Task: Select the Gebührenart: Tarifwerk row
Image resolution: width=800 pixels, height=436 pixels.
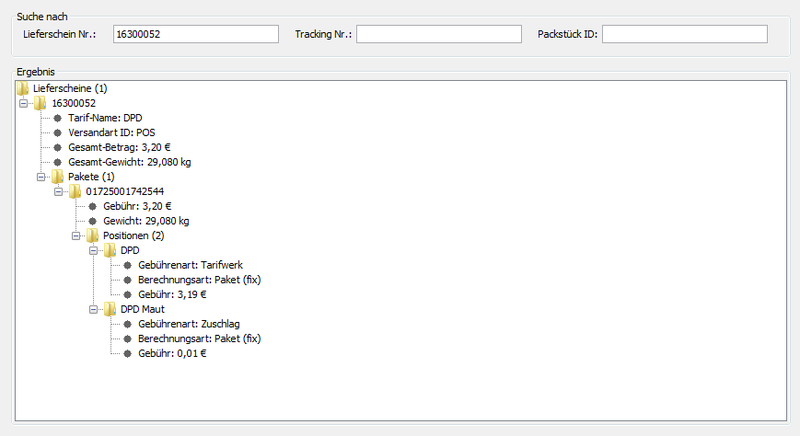Action: click(190, 265)
